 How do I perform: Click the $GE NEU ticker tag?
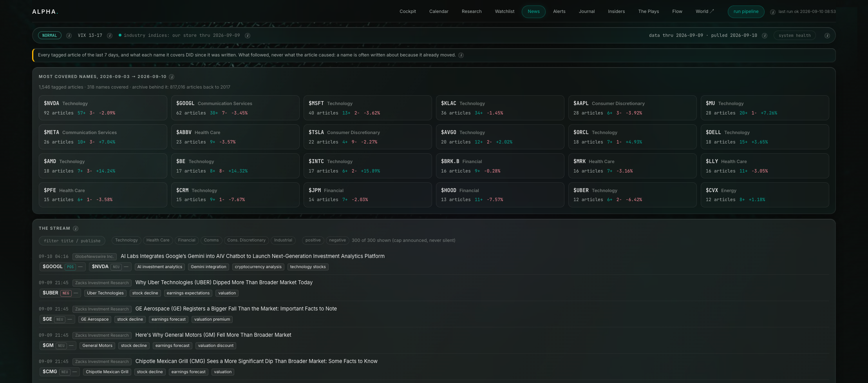point(57,319)
